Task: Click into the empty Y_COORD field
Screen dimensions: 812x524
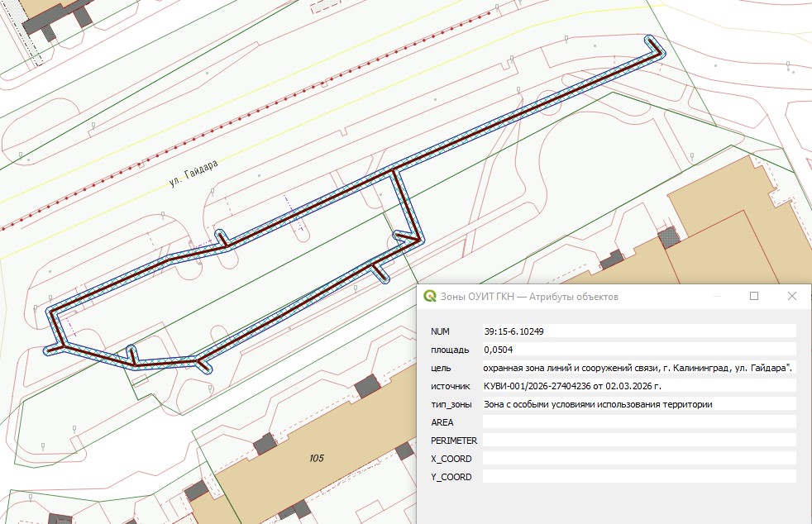Action: (x=638, y=477)
